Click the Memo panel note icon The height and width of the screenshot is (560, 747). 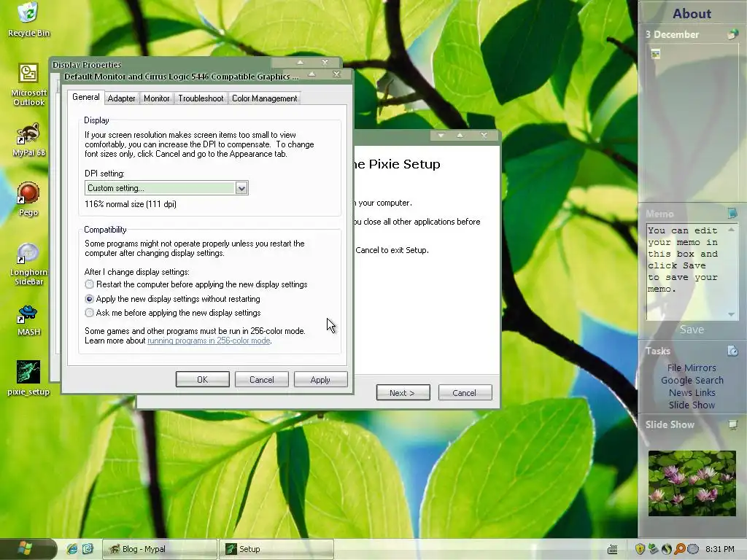click(x=732, y=213)
